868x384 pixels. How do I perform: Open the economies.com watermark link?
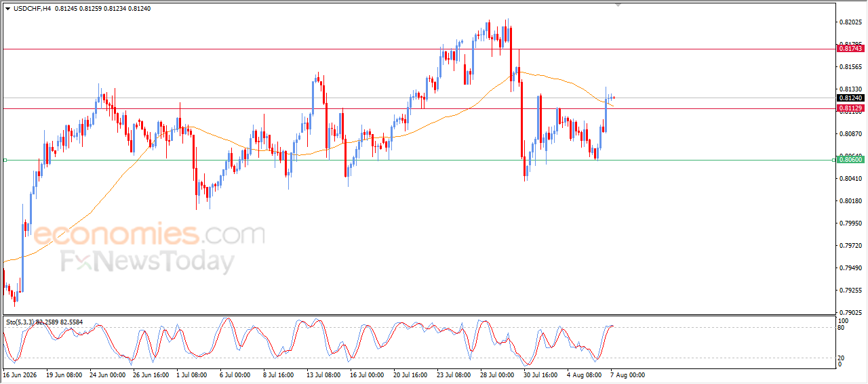pos(149,234)
